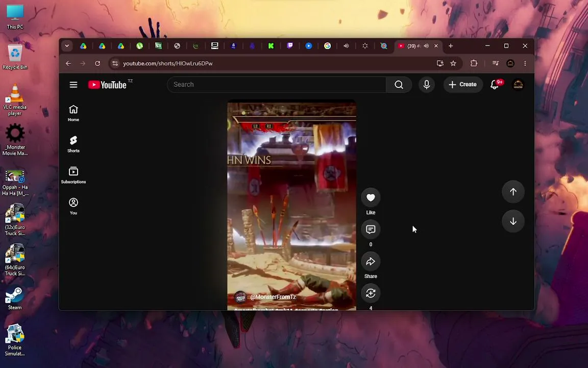Screen dimensions: 588x368
Task: Switch to the blue play-button tab
Action: click(309, 46)
